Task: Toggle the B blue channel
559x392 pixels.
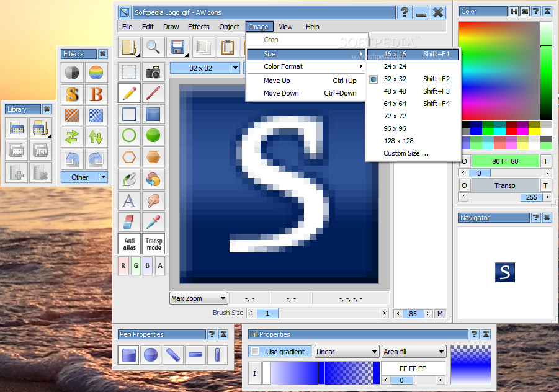Action: point(148,266)
